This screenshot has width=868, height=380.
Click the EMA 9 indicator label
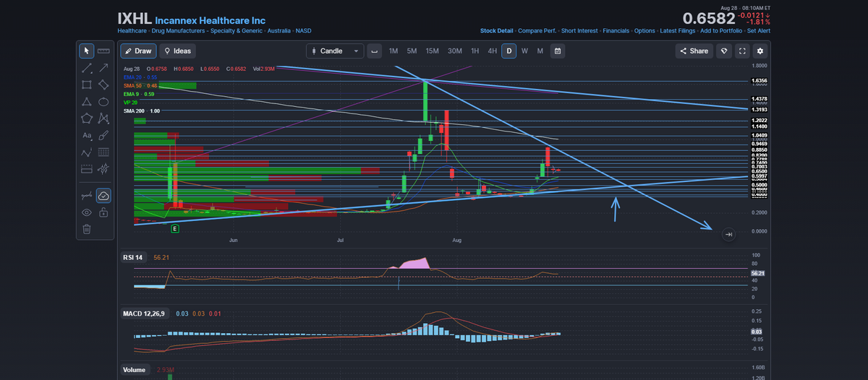pos(139,94)
